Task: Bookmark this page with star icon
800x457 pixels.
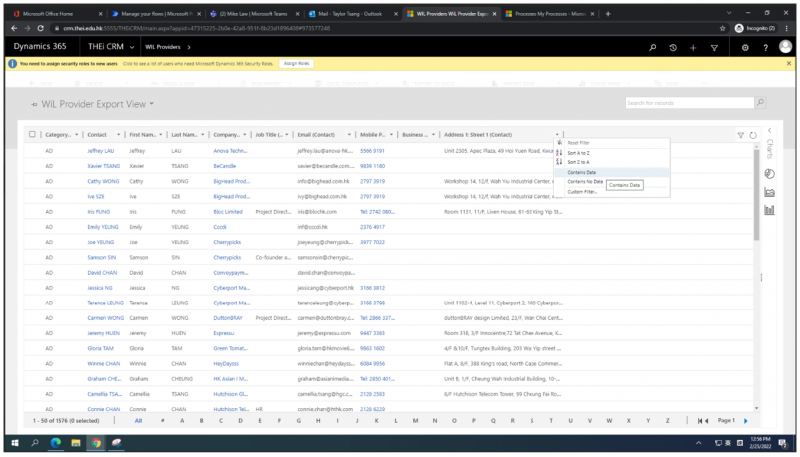Action: (722, 29)
